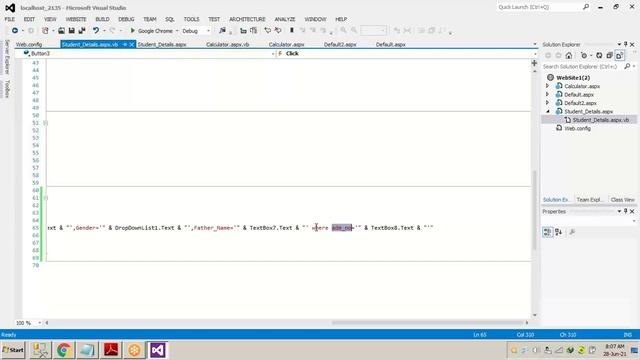Screen dimensions: 640x360
Task: Click the Increase Indent toolbar icon
Action: tap(253, 31)
